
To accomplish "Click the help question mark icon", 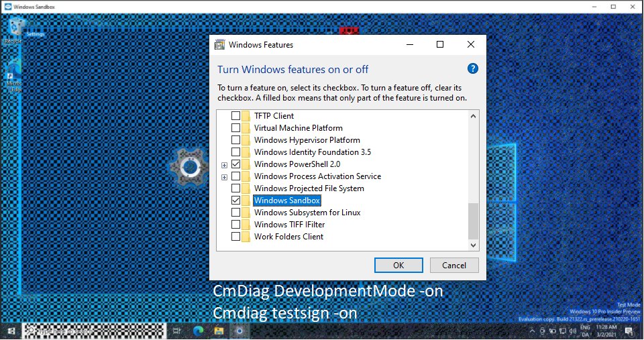I will click(x=473, y=68).
